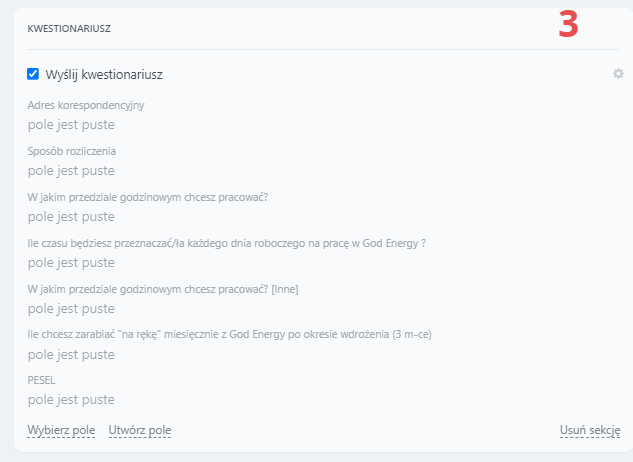
Task: Click 'Usuń sekcję' to remove the section
Action: click(x=590, y=430)
